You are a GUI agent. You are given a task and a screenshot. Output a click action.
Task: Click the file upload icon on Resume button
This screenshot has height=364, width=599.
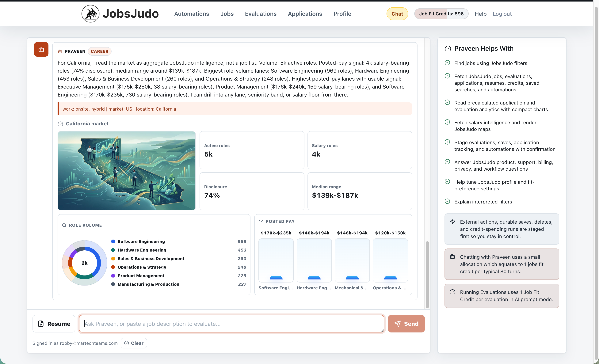41,324
